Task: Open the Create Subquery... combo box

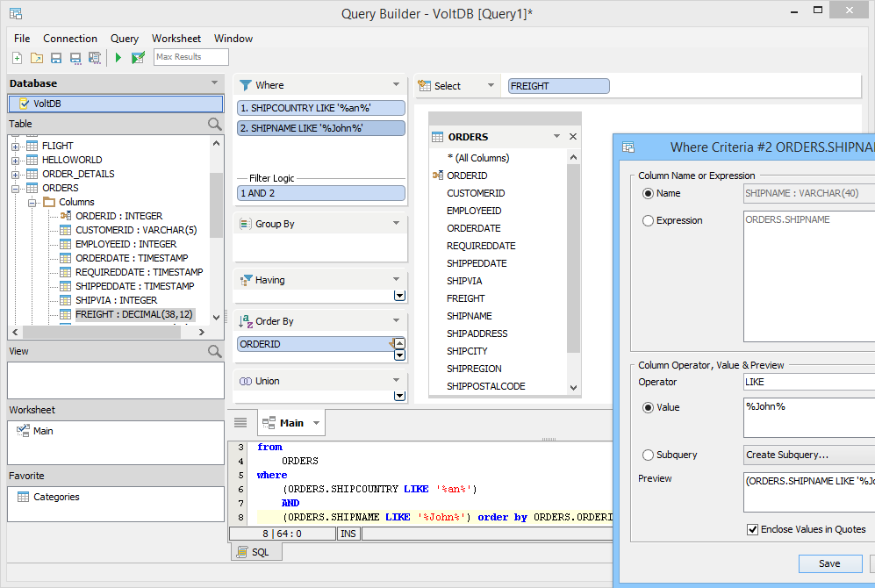Action: pyautogui.click(x=808, y=455)
